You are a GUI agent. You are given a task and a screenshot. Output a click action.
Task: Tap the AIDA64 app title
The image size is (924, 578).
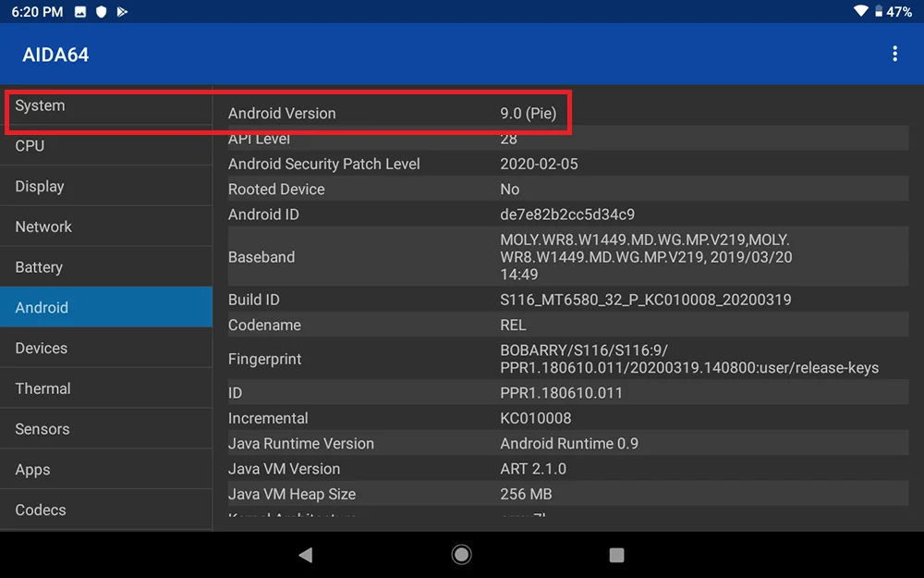(x=55, y=55)
